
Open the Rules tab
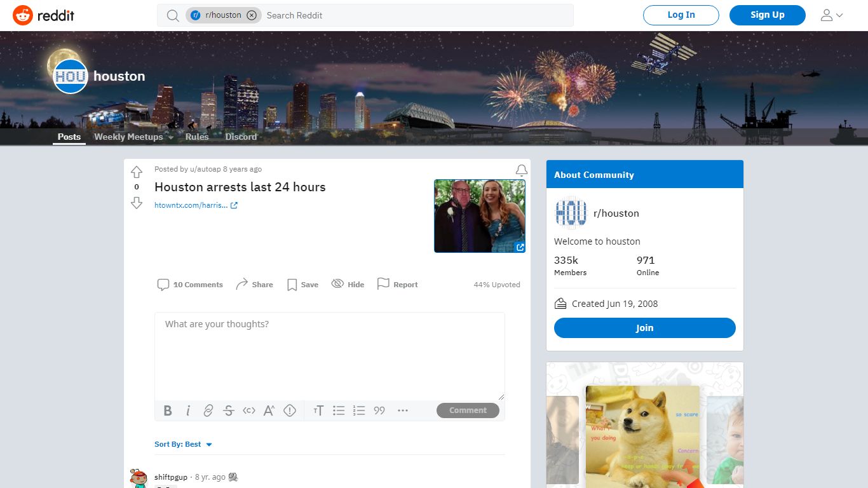(x=197, y=137)
